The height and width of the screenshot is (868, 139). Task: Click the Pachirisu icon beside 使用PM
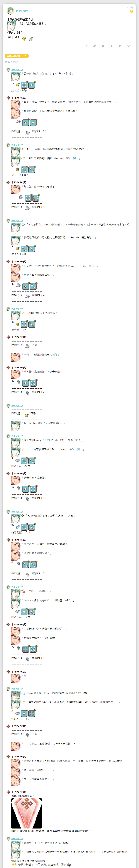[31, 39]
